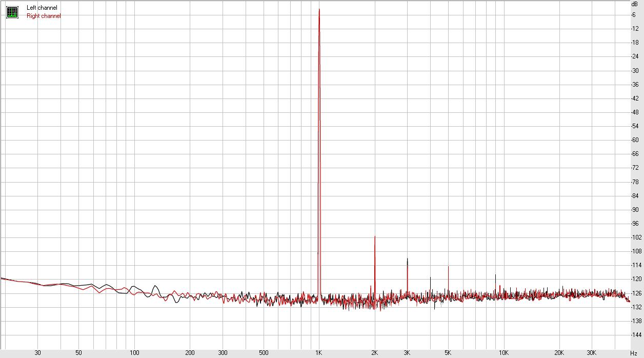This screenshot has height=358, width=644.
Task: Click the "Hz" axis unit label
Action: point(634,353)
